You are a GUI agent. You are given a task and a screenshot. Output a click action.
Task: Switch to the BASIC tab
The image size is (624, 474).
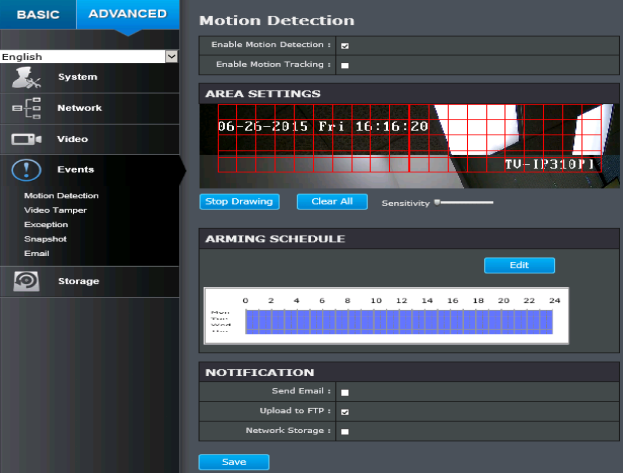coord(38,14)
